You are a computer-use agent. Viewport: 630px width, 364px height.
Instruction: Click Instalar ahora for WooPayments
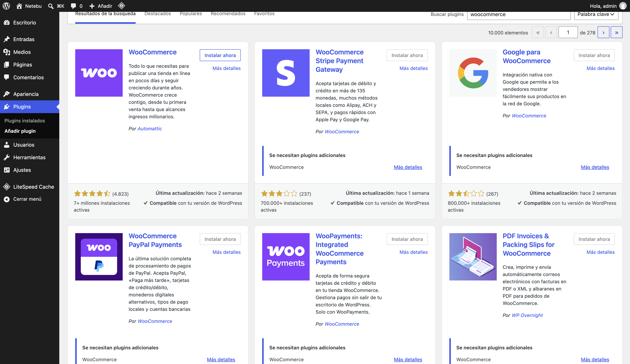[407, 239]
